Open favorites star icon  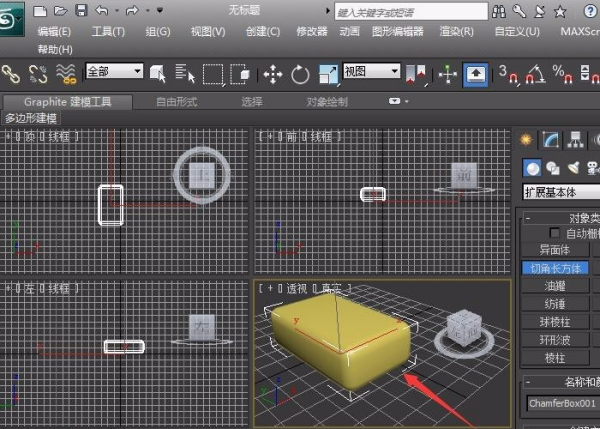coord(560,12)
